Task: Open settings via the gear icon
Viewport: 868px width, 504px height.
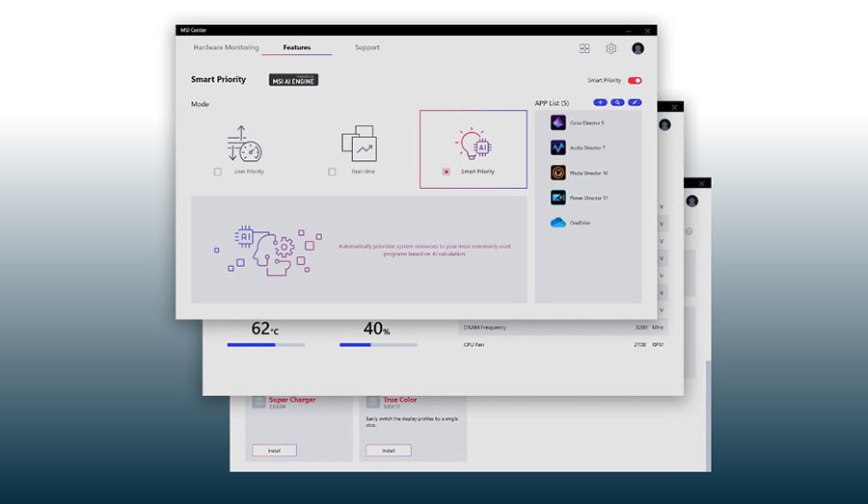Action: (610, 48)
